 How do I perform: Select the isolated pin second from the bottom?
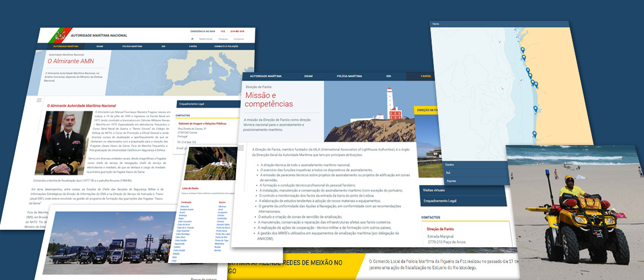click(536, 109)
